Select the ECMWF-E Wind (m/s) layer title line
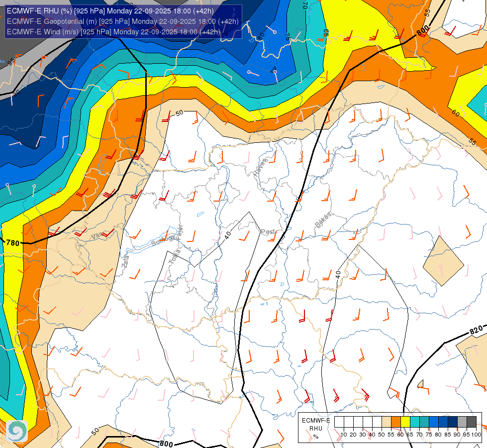The width and height of the screenshot is (487, 448). point(114,32)
